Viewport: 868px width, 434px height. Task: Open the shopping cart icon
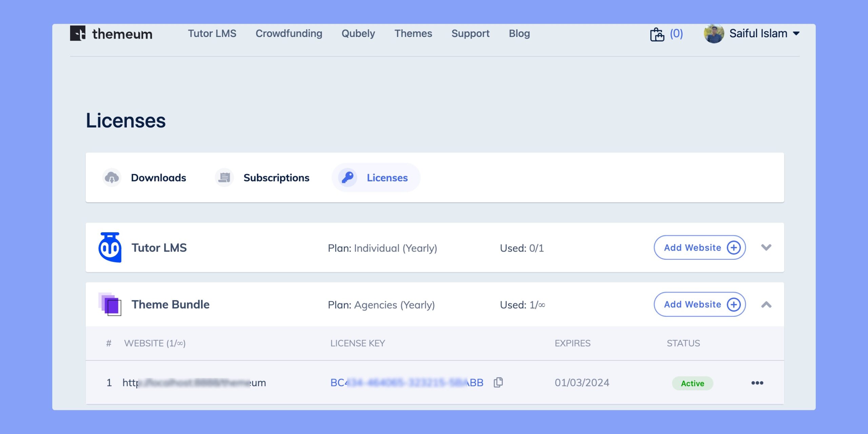tap(657, 34)
